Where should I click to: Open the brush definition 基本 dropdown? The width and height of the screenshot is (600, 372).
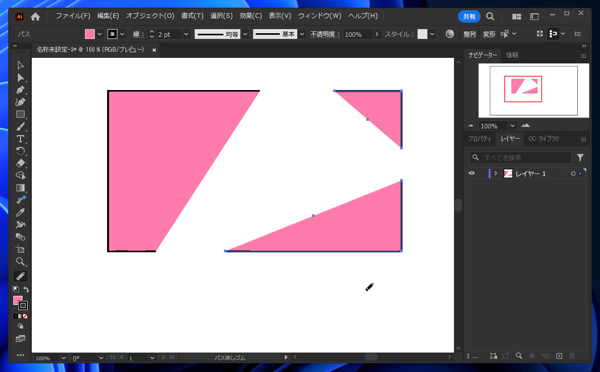[302, 34]
